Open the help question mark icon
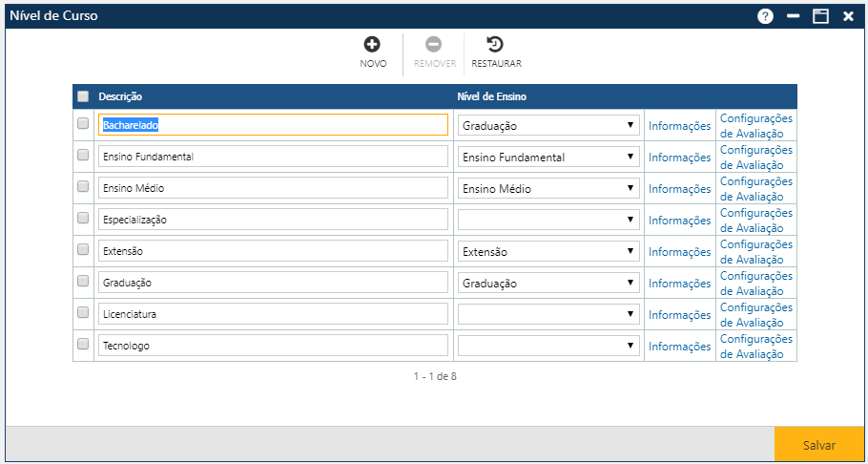 click(x=765, y=16)
